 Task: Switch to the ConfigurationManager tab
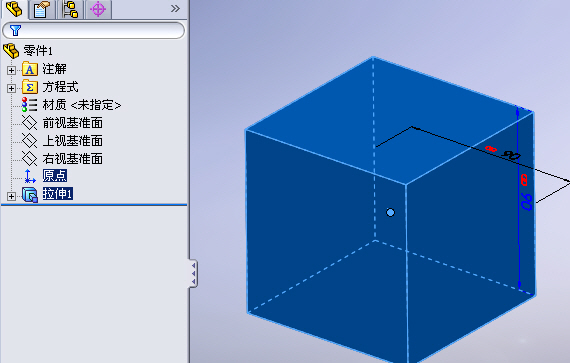coord(70,9)
